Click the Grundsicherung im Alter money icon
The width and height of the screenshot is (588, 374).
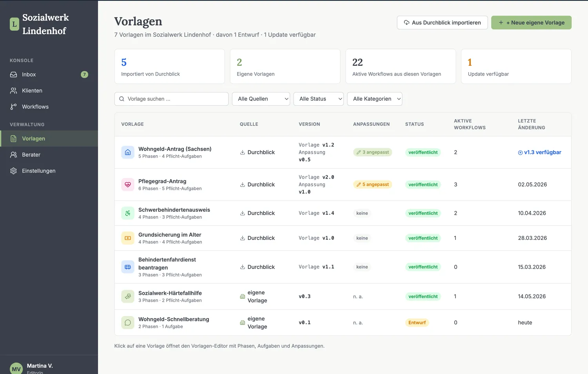(128, 238)
